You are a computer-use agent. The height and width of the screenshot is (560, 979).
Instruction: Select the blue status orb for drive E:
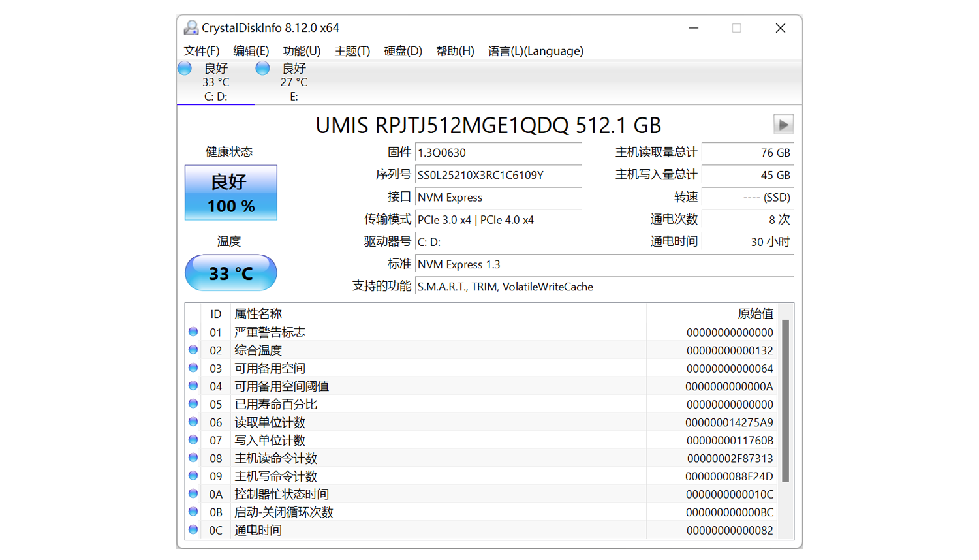pos(262,69)
